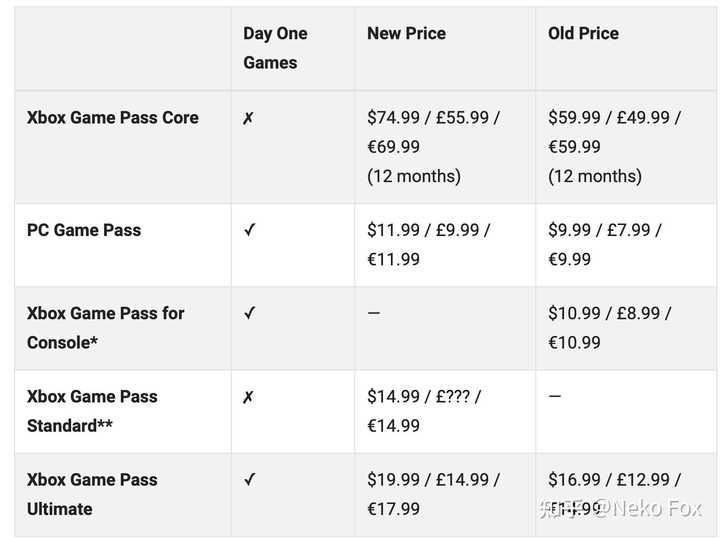Click the Old Price column header
Screen dimensions: 720x538
pyautogui.click(x=583, y=33)
